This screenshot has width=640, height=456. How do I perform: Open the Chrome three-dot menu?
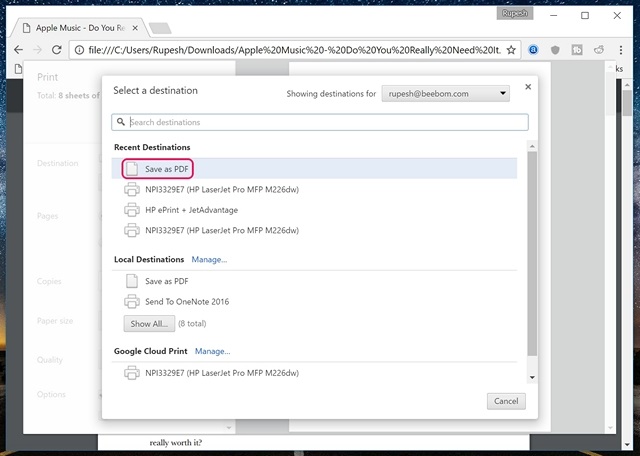pos(623,48)
